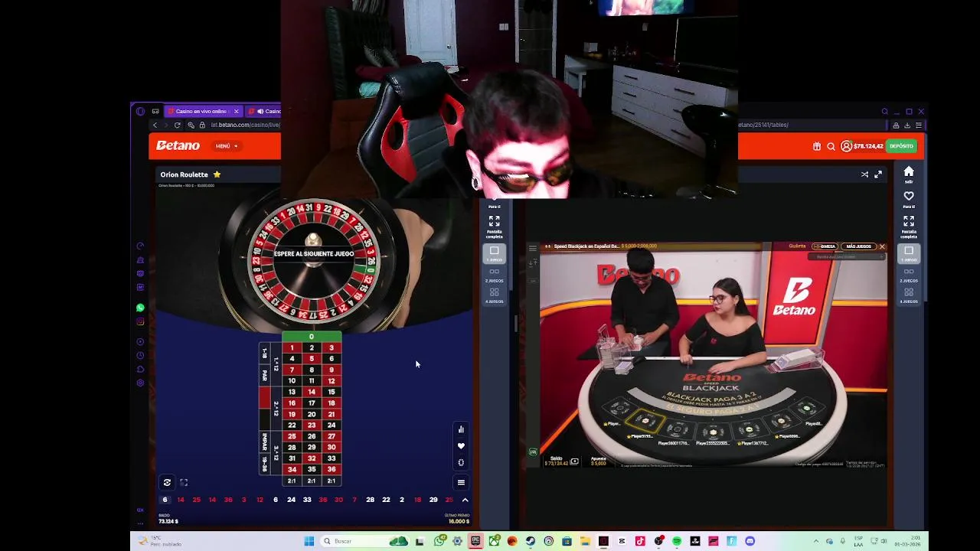The height and width of the screenshot is (551, 980).
Task: Bet on roulette number 17
Action: click(x=312, y=403)
